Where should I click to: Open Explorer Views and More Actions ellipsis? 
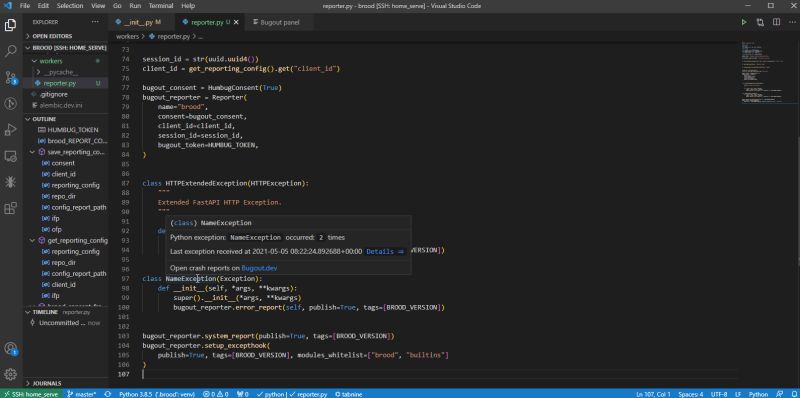click(95, 22)
